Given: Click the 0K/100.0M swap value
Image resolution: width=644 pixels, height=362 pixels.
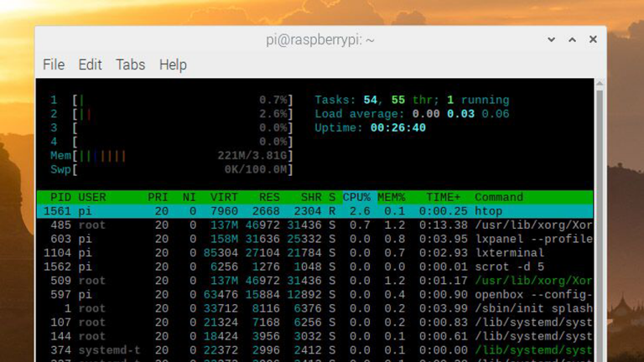Looking at the screenshot, I should coord(256,170).
